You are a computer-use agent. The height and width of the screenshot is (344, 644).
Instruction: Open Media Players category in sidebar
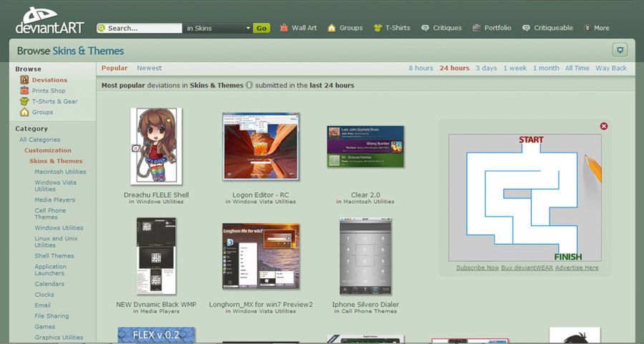point(54,200)
